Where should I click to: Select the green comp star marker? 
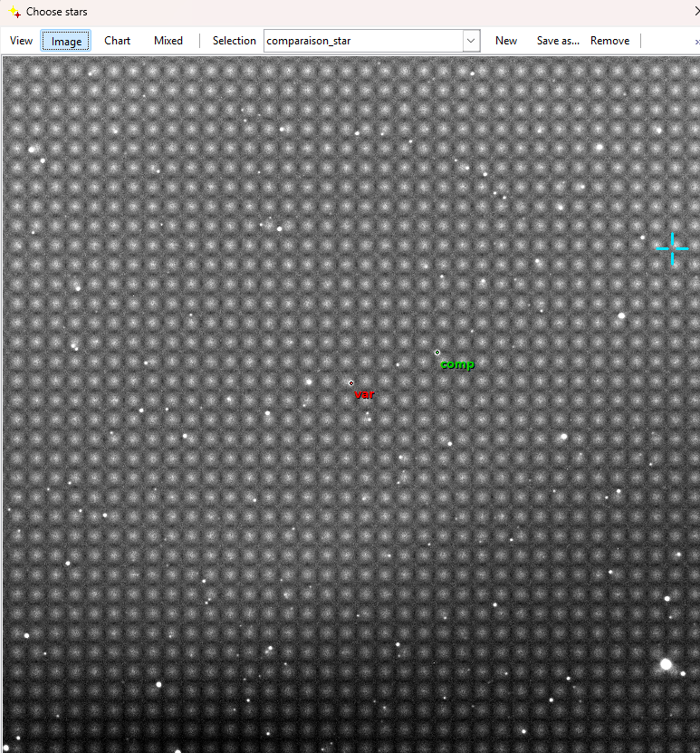point(437,352)
